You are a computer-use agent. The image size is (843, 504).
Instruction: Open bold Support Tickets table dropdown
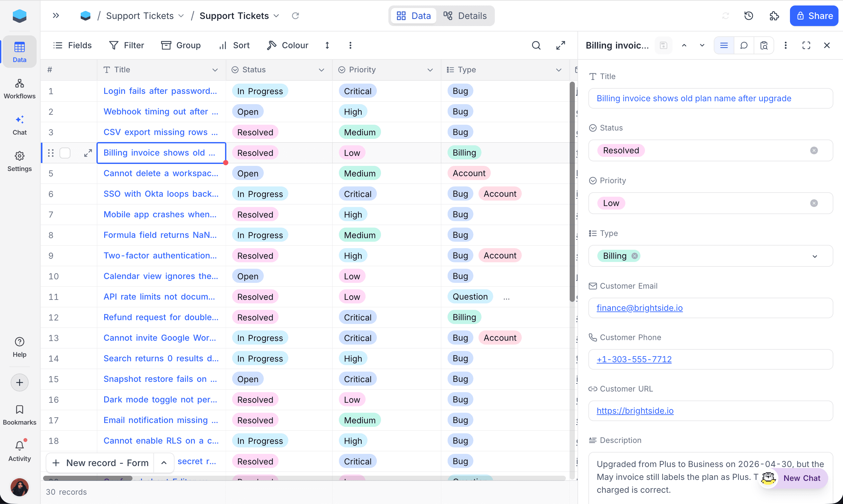pos(276,16)
